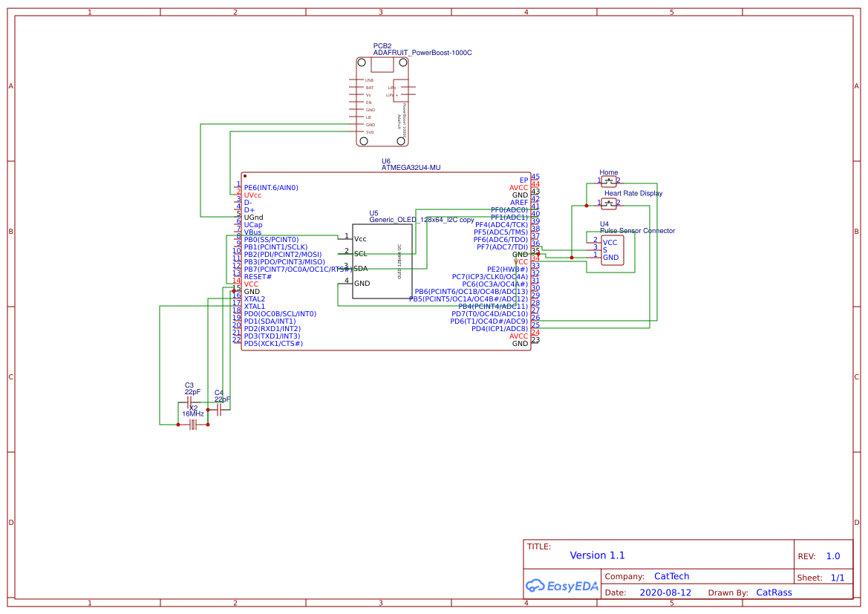
Task: Click the TITLE field showing Version 1.1
Action: pyautogui.click(x=597, y=555)
